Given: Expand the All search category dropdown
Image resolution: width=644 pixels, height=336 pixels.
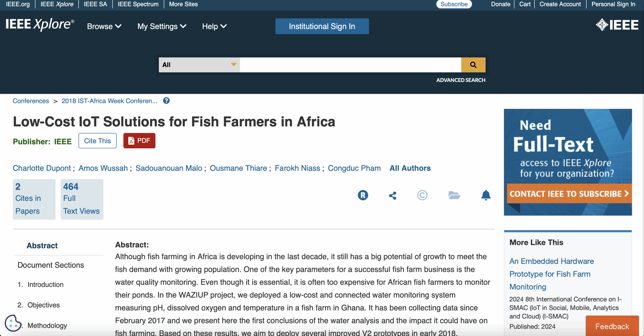Looking at the screenshot, I should (x=199, y=65).
